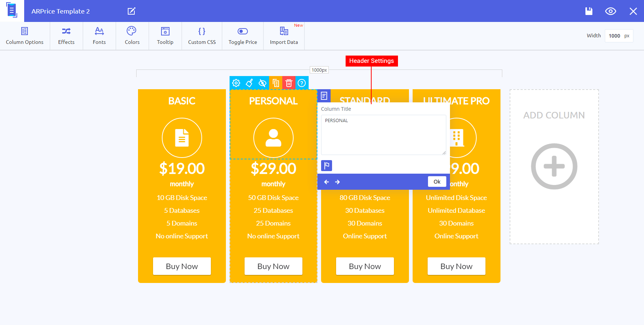Open column settings gear icon
The height and width of the screenshot is (325, 644).
tap(236, 83)
